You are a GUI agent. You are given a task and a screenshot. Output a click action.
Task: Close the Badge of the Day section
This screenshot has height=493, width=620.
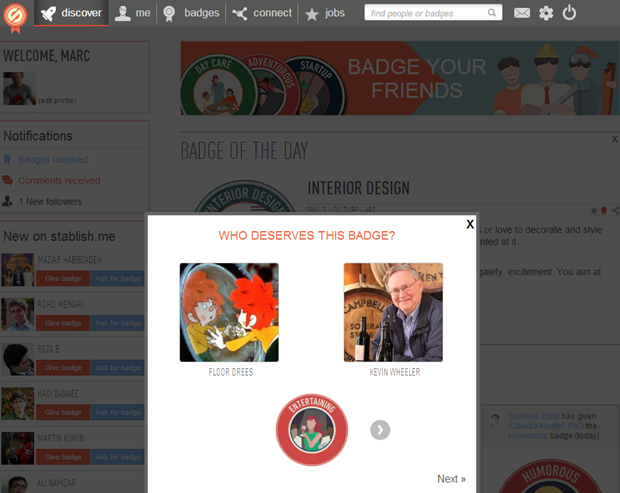coord(614,139)
